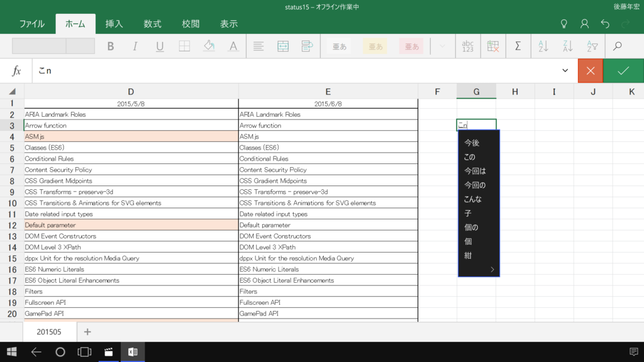Click the insert/delete cells icon
Screen dimensions: 644x362
[493, 46]
